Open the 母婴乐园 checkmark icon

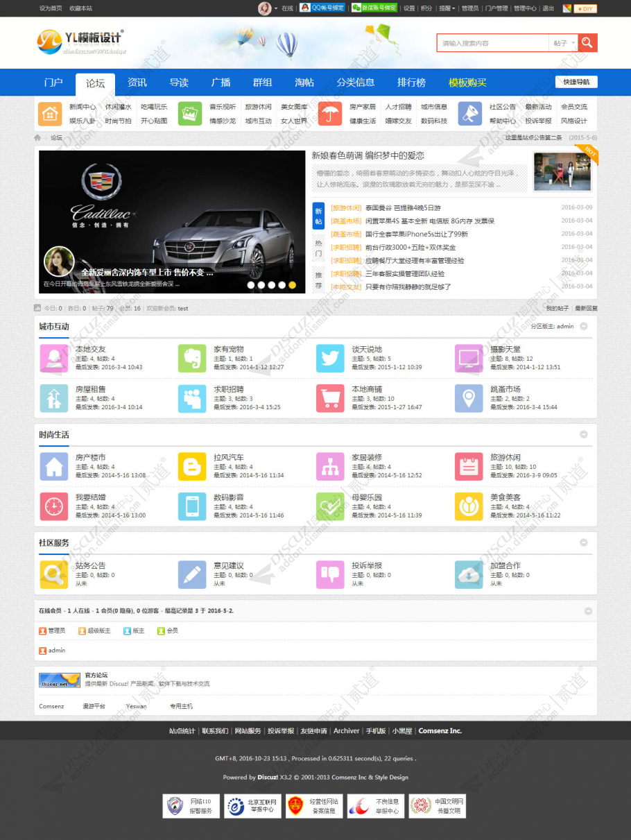tap(330, 506)
